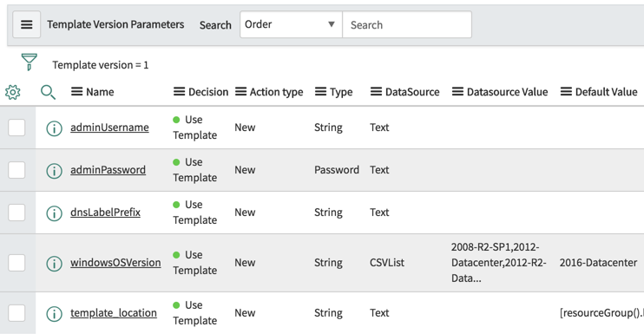
Task: Click Text datasource in adminPassword row
Action: [x=379, y=170]
